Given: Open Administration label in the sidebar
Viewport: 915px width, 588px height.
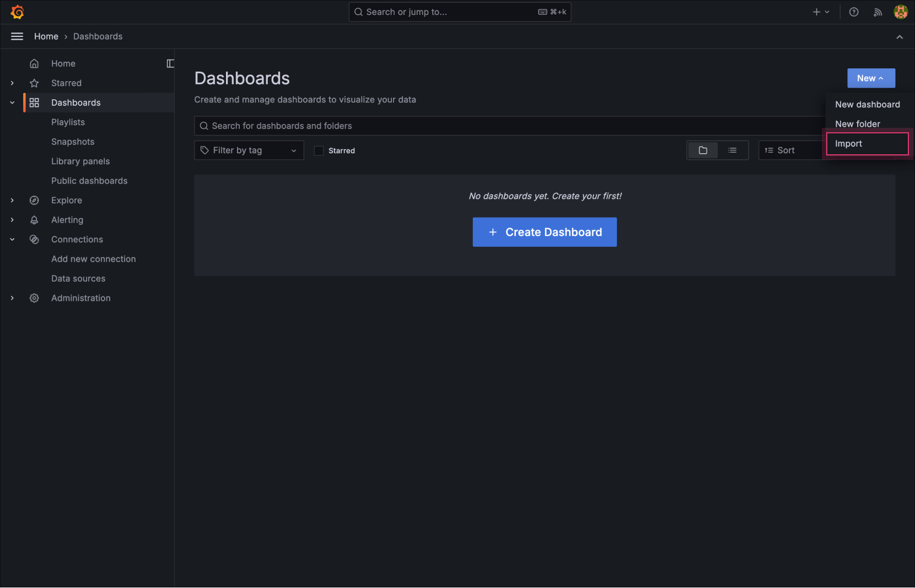Looking at the screenshot, I should pyautogui.click(x=81, y=298).
